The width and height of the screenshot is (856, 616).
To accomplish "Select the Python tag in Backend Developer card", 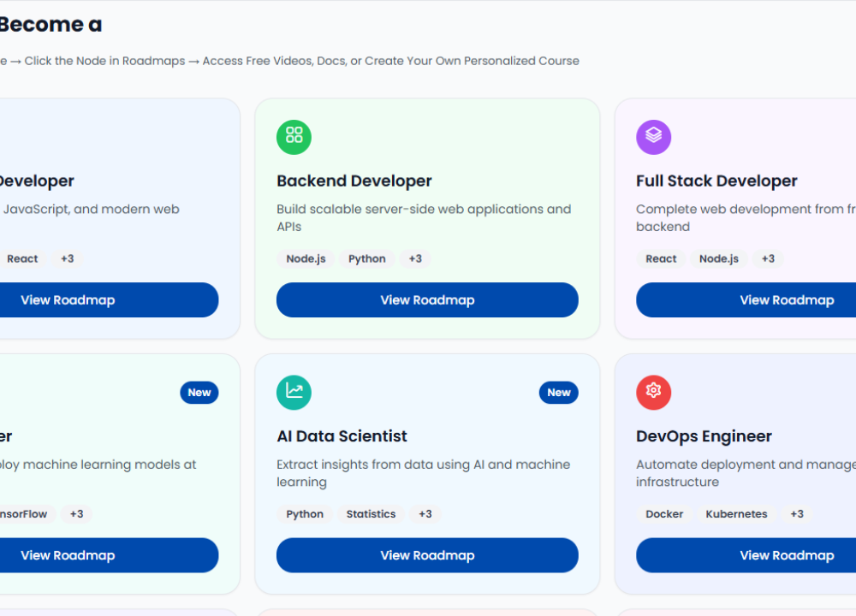I will coord(366,258).
